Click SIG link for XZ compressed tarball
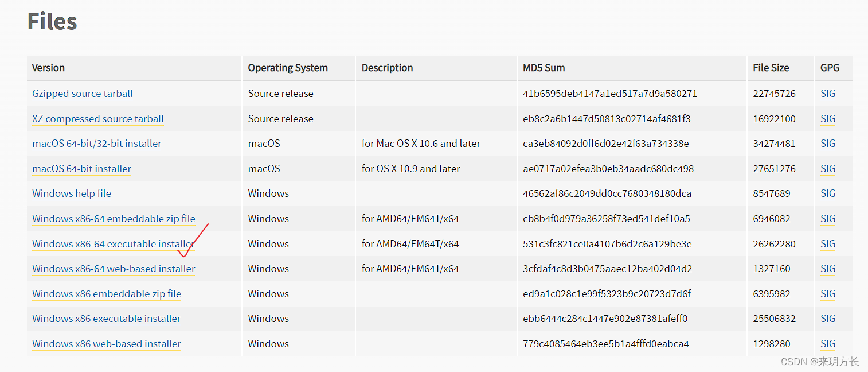The width and height of the screenshot is (868, 372). click(828, 119)
